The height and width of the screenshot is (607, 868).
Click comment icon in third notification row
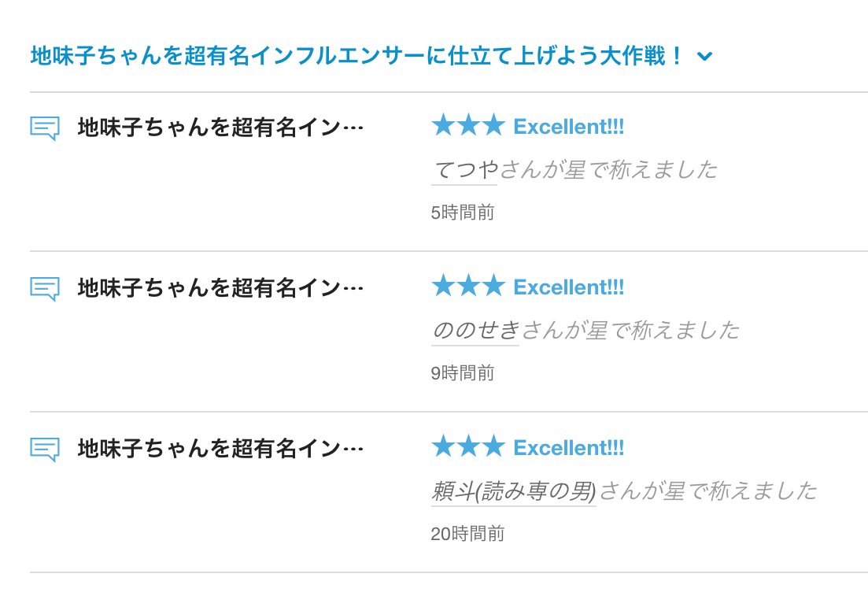point(45,449)
